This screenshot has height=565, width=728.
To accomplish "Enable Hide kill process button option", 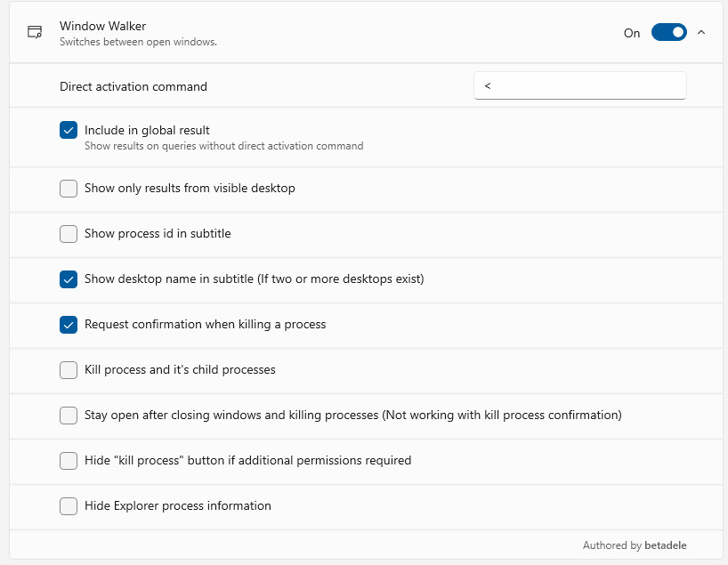I will tap(69, 461).
